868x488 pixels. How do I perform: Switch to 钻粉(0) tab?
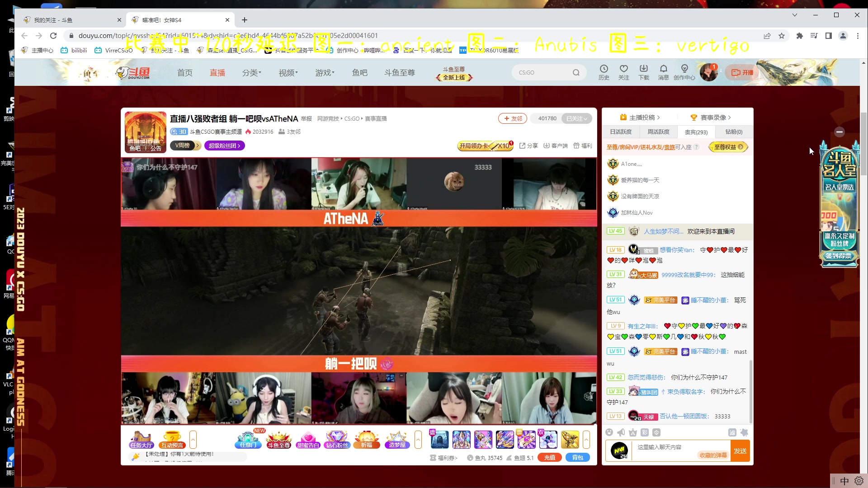734,131
